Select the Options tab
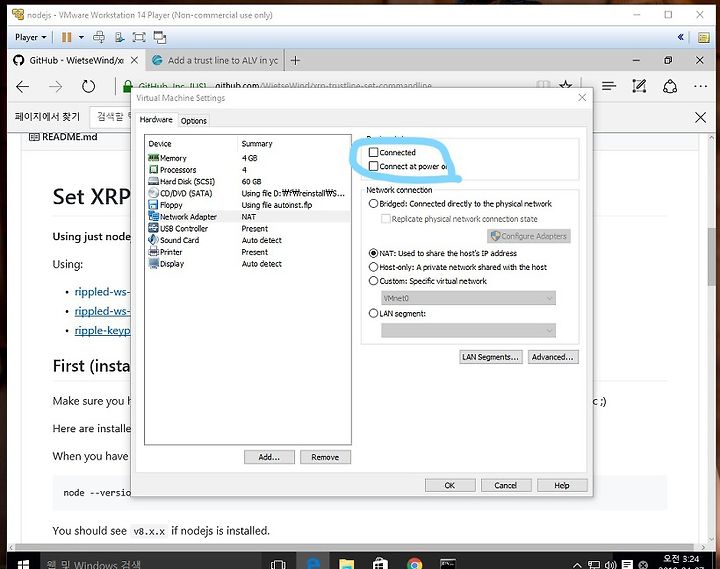Screen dimensions: 720x569 (x=193, y=121)
